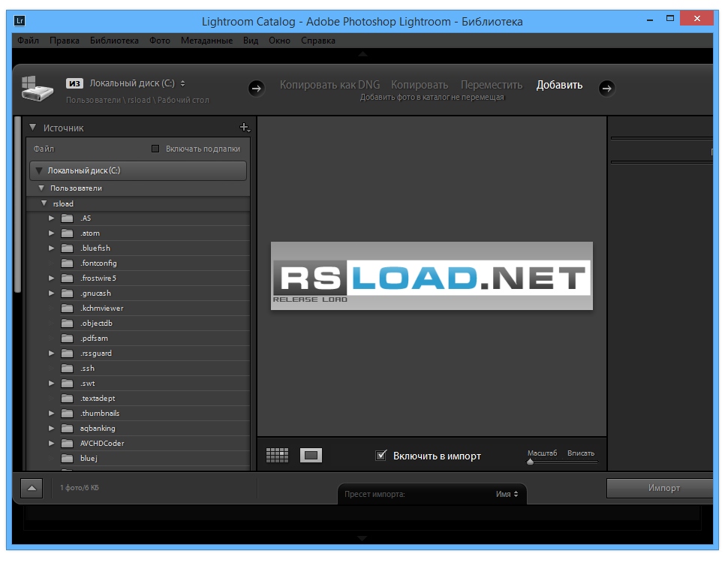The width and height of the screenshot is (728, 563).
Task: Expand the .atom folder
Action: [52, 233]
